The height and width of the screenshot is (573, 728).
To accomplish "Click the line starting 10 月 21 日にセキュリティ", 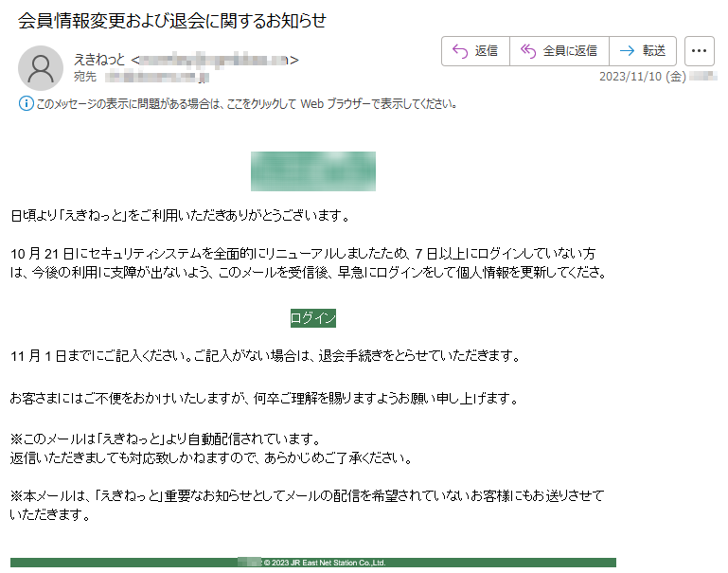I will (303, 254).
